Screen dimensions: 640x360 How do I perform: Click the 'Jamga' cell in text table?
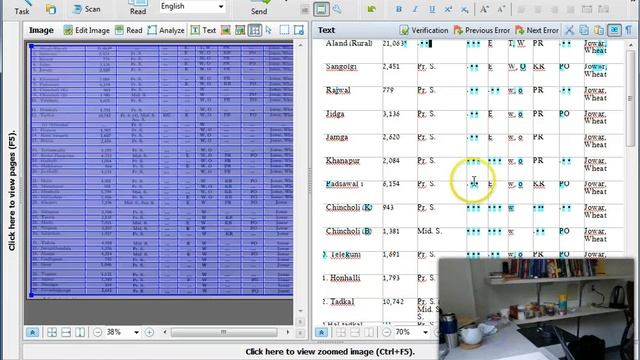click(x=337, y=137)
